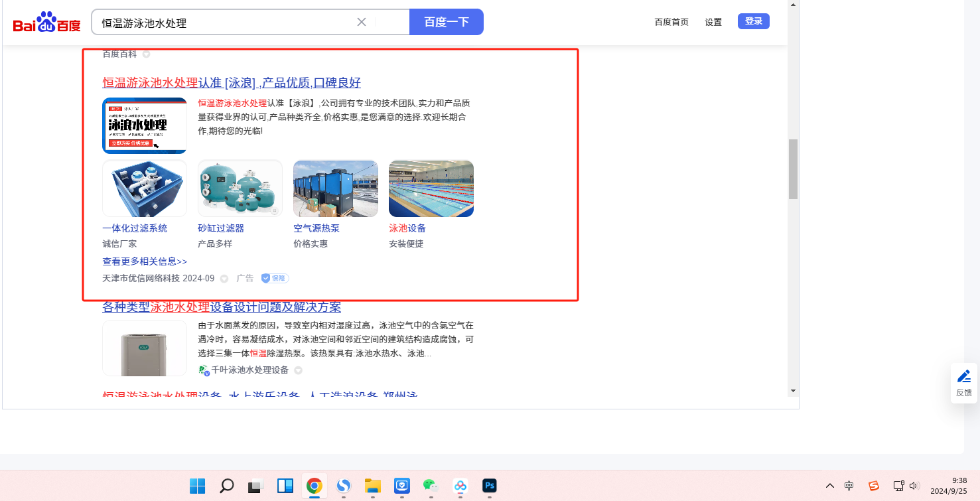Go to 百度首页 in header
Image resolution: width=980 pixels, height=501 pixels.
(671, 22)
